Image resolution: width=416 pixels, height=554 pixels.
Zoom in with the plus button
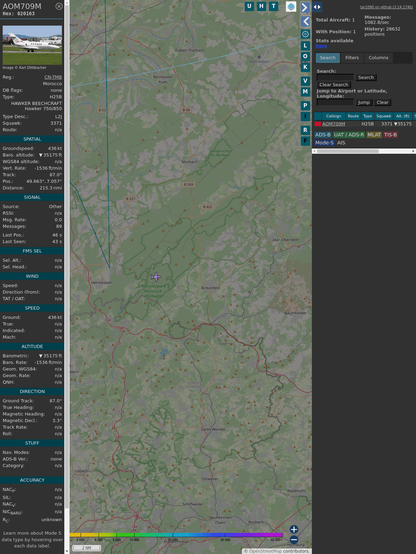294,529
